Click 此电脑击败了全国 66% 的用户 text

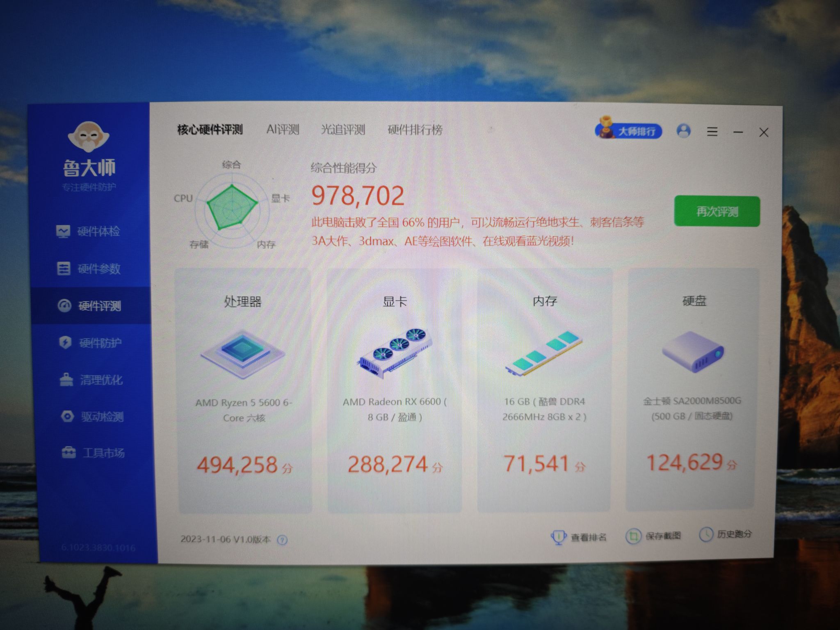click(x=387, y=222)
